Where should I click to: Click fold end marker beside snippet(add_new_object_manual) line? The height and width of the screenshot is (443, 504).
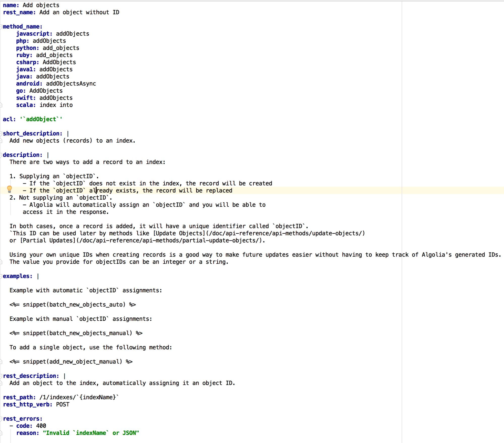click(1, 362)
